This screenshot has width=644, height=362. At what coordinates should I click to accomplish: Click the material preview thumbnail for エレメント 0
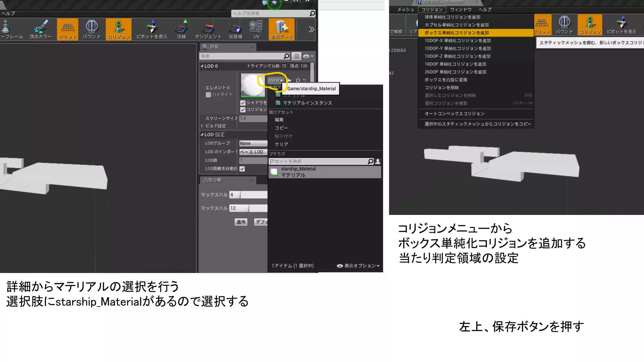253,85
